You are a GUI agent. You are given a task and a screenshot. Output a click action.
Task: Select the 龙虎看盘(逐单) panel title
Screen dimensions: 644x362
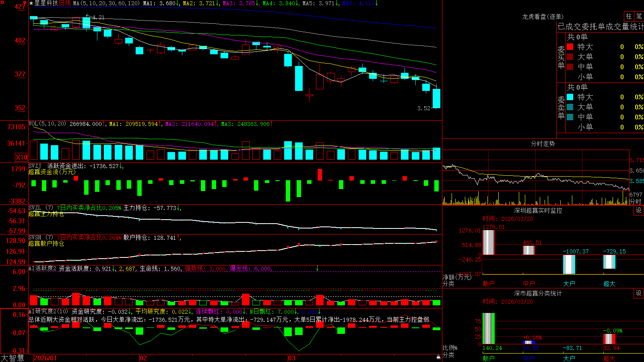543,16
